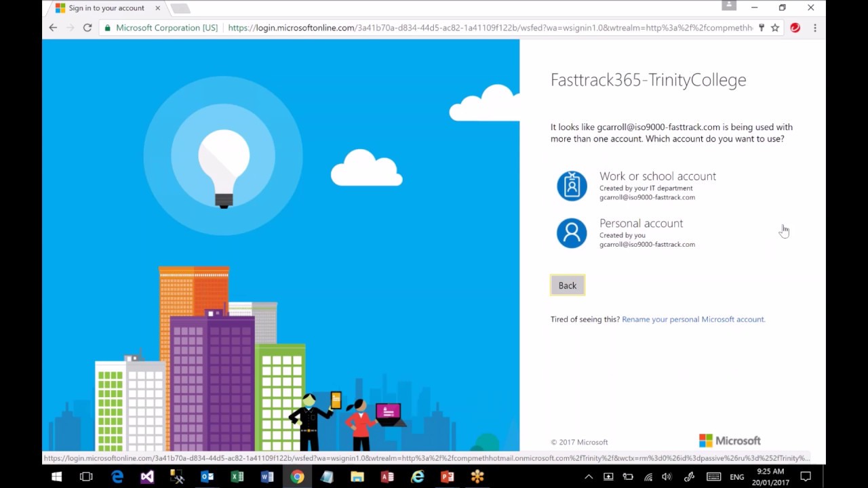Open the orange flower app on taskbar

[477, 477]
